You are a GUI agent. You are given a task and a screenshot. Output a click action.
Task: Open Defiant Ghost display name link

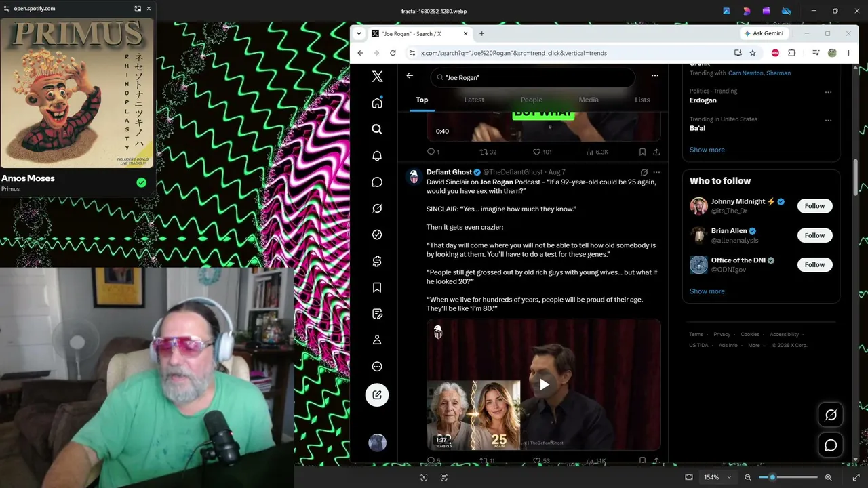[449, 172]
